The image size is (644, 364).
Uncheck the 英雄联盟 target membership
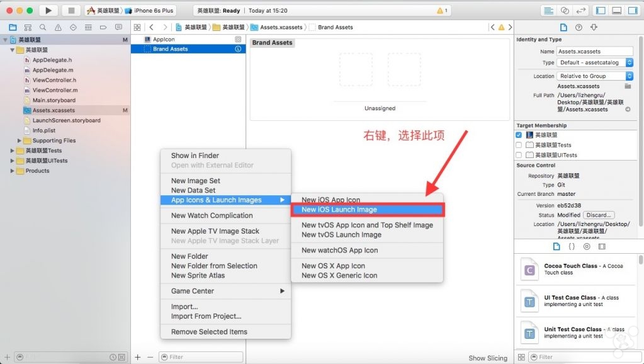pos(519,135)
